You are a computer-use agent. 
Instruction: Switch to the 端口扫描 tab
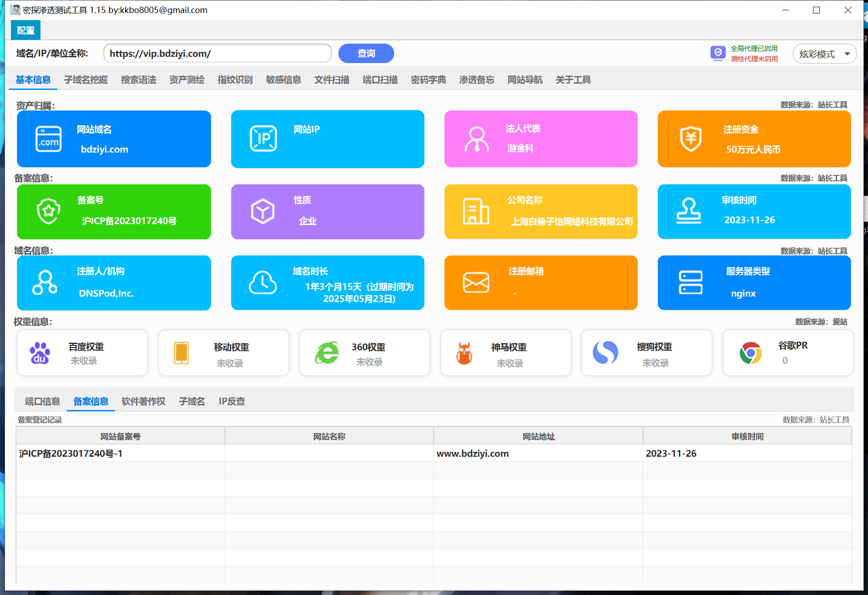[380, 80]
